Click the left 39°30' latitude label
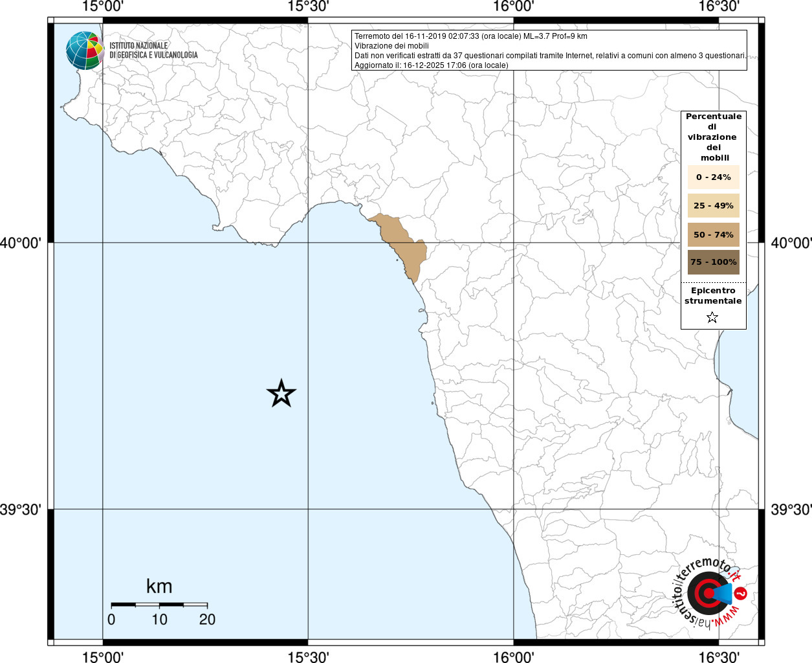 tap(21, 510)
